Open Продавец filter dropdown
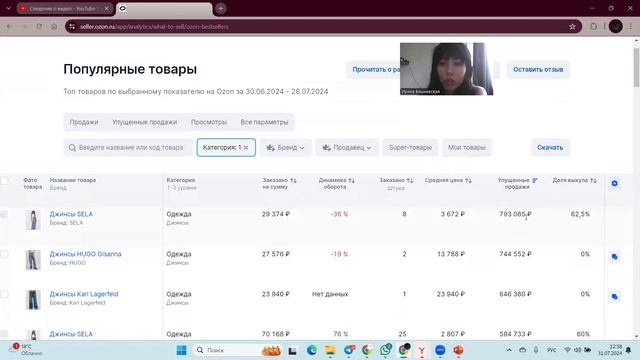The width and height of the screenshot is (640, 360). [347, 148]
